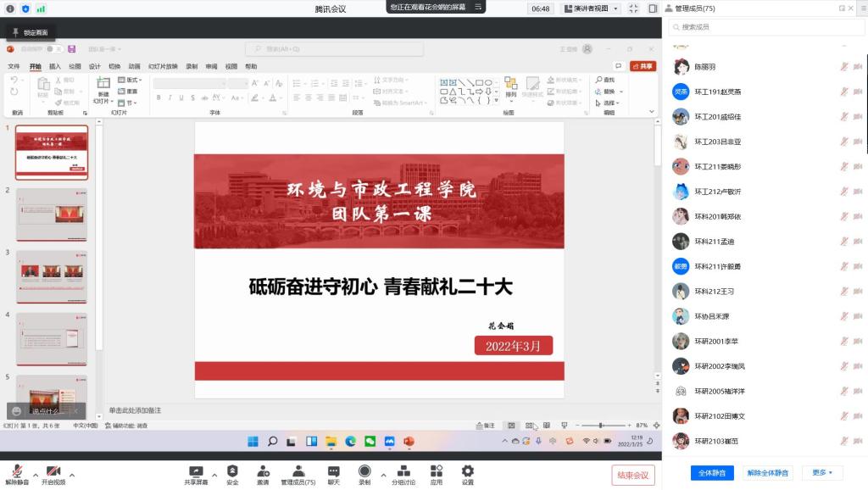Screen dimensions: 868x490
Task: Click the Share Screen (共享屏幕) icon
Action: click(196, 471)
